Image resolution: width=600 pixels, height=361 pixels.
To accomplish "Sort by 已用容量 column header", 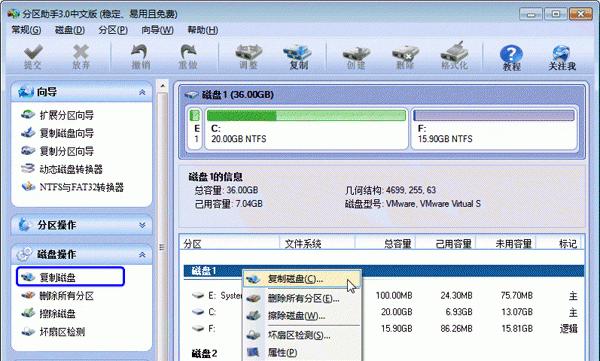I will pos(445,243).
